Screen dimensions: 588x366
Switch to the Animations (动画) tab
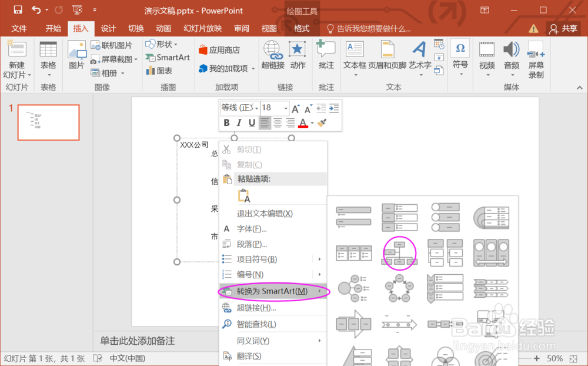(163, 28)
